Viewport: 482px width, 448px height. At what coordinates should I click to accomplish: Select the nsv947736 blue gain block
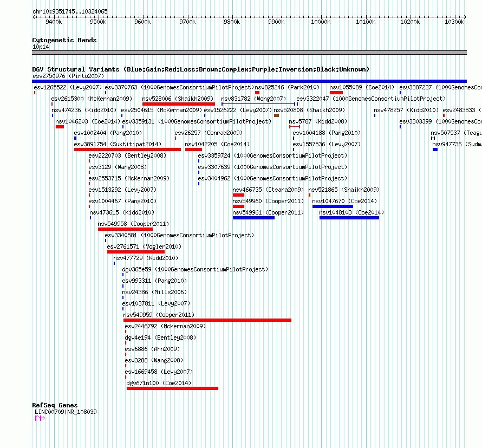(435, 150)
